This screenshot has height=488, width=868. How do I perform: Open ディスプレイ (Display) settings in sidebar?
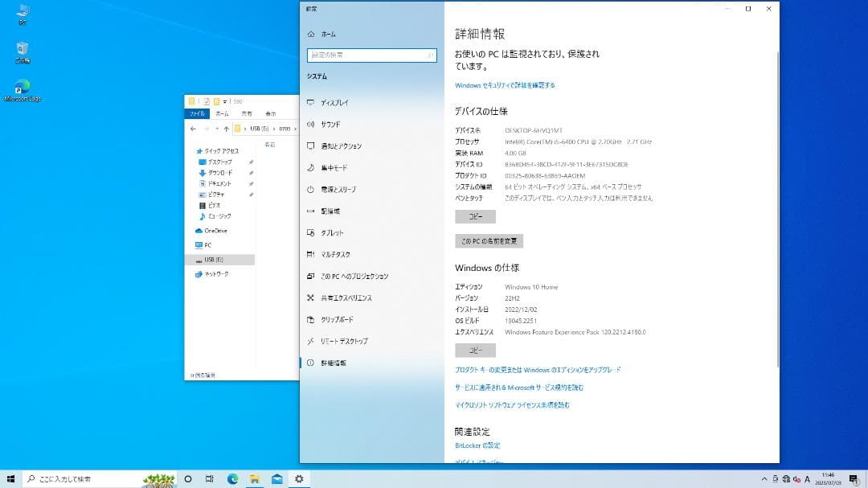[336, 102]
